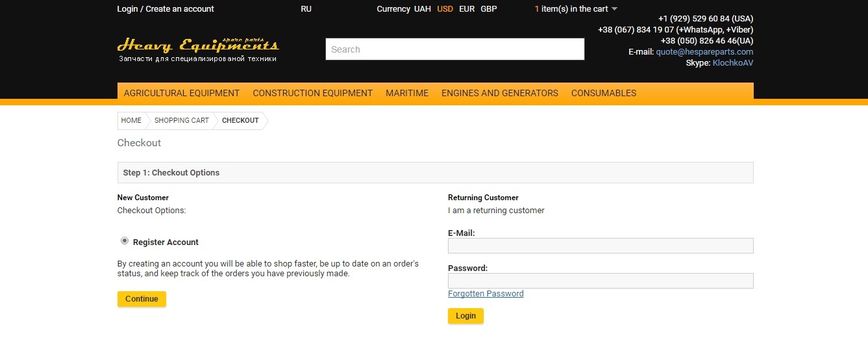Open the Consumables menu
The image size is (868, 338).
[x=604, y=93]
